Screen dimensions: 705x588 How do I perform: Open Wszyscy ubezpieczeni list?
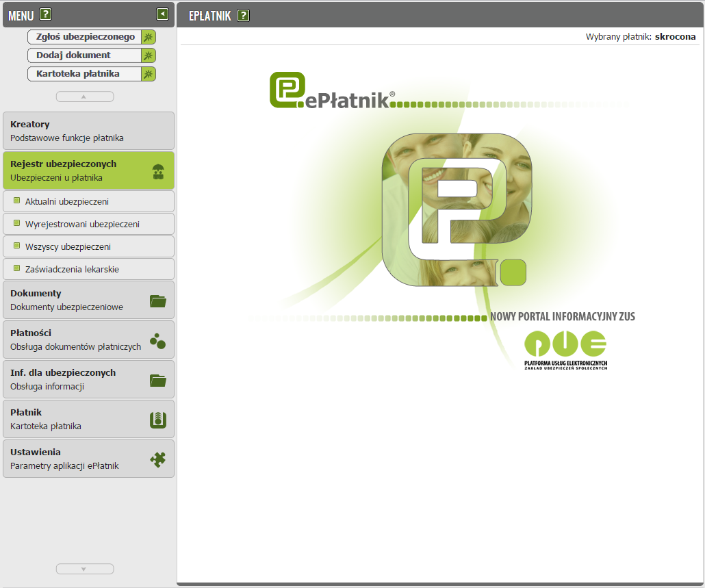[88, 246]
